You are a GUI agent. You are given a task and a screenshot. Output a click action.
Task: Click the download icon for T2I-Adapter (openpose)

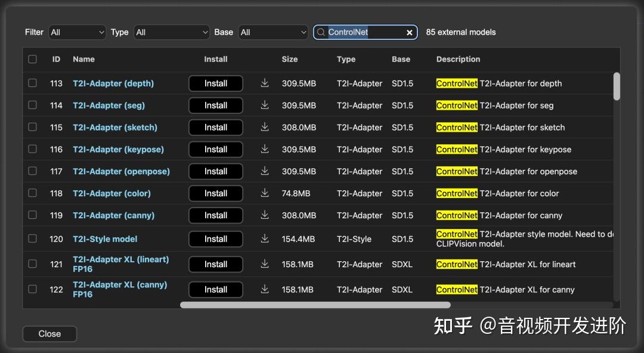(264, 171)
